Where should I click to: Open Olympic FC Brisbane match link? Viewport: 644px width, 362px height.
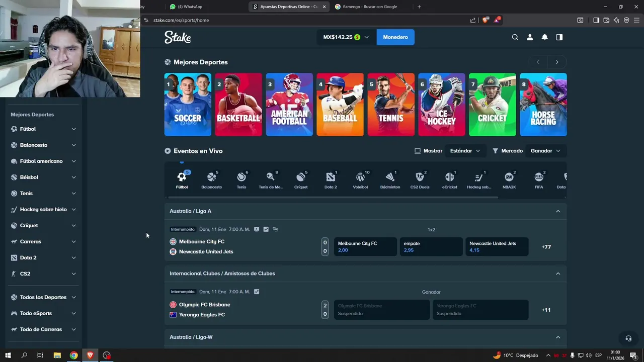pyautogui.click(x=205, y=305)
